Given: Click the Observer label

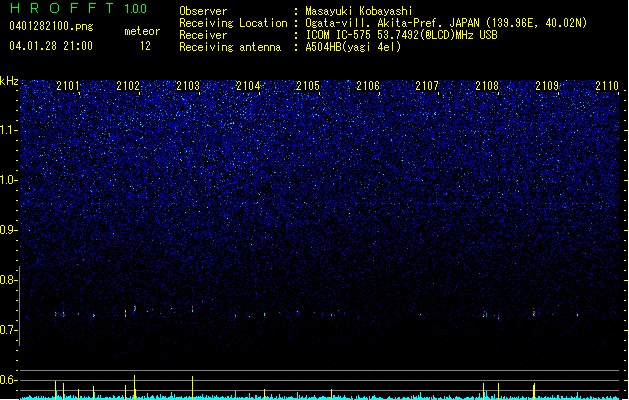Looking at the screenshot, I should 203,11.
